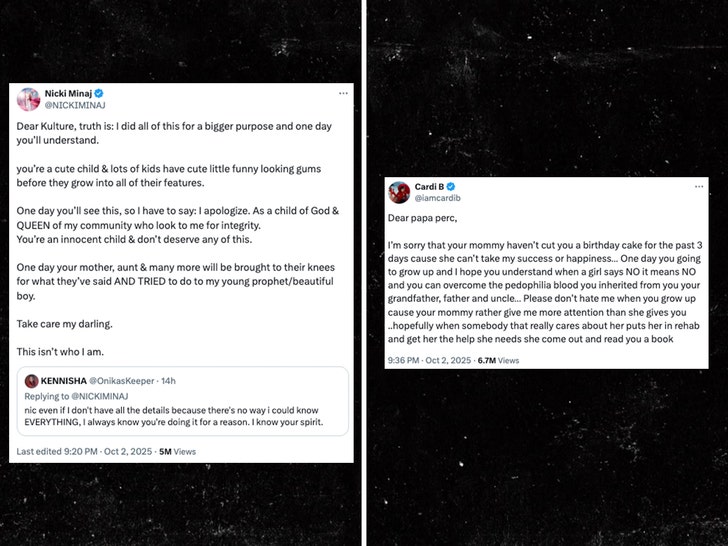Click Nicki Minaj's profile avatar
The height and width of the screenshot is (546, 728).
(28, 99)
